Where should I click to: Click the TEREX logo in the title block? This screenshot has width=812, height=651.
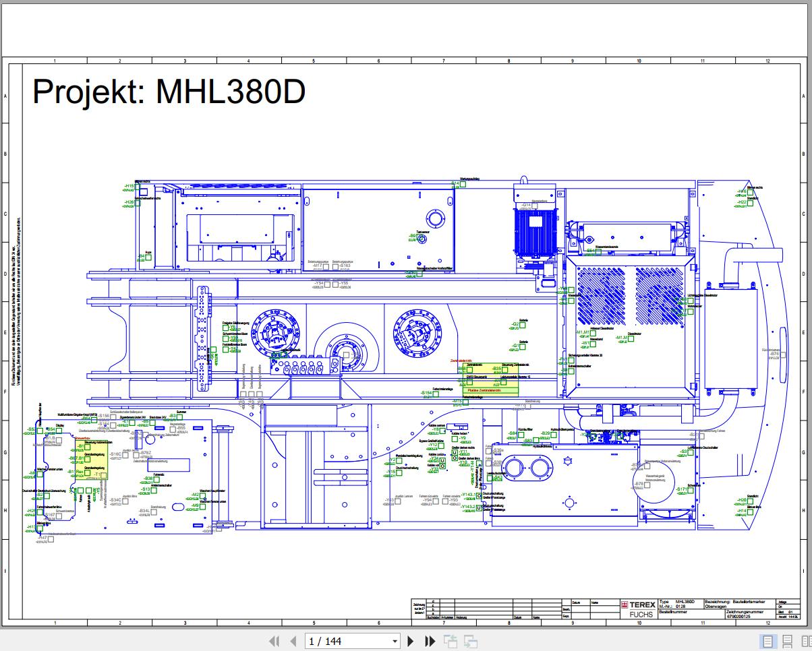click(x=641, y=605)
